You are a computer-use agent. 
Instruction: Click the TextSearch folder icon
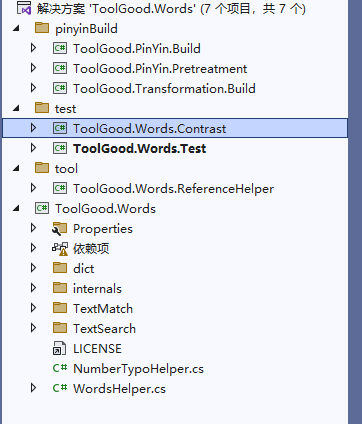click(60, 328)
